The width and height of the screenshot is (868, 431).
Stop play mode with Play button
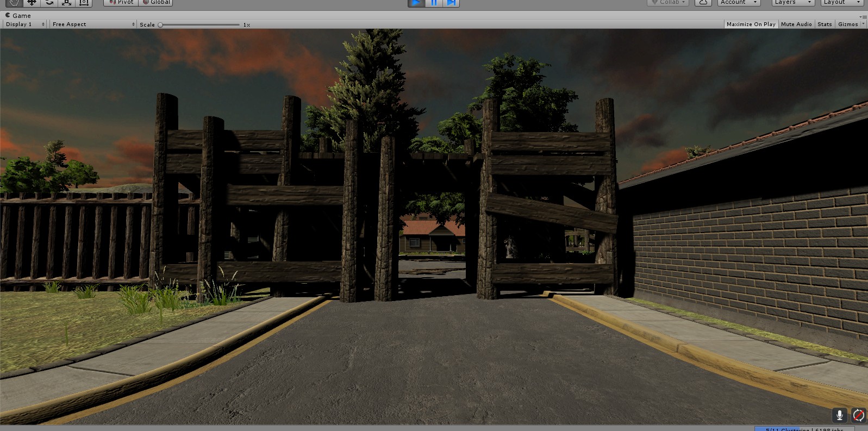coord(416,3)
